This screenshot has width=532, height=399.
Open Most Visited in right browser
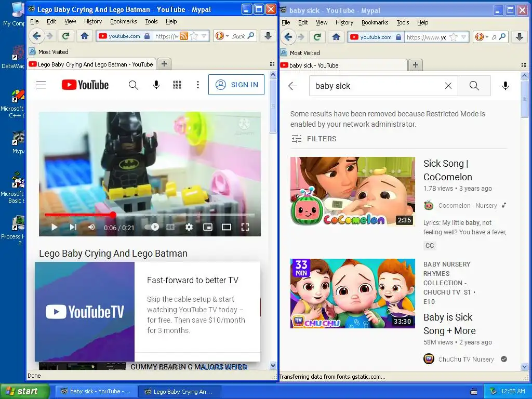[x=300, y=52]
